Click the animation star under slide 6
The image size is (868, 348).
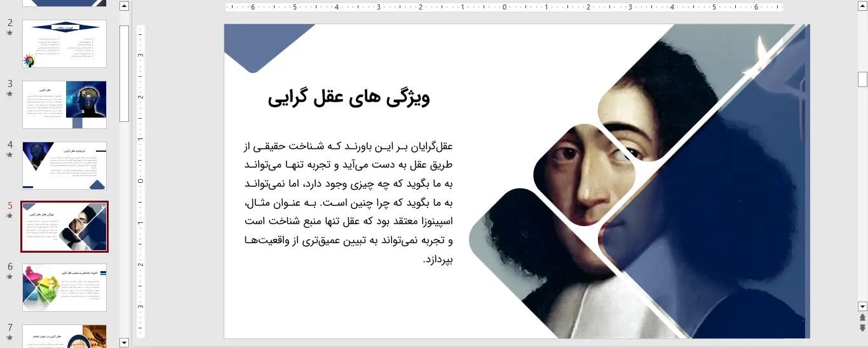[x=10, y=277]
